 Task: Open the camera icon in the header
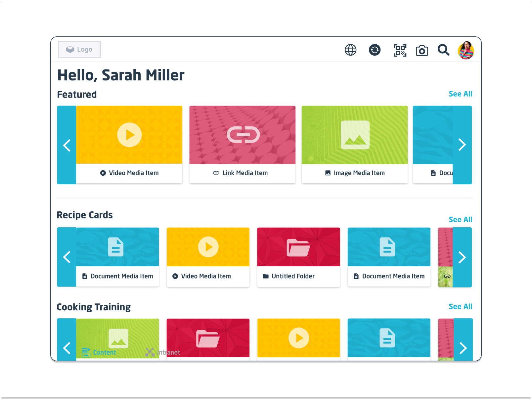pos(422,51)
